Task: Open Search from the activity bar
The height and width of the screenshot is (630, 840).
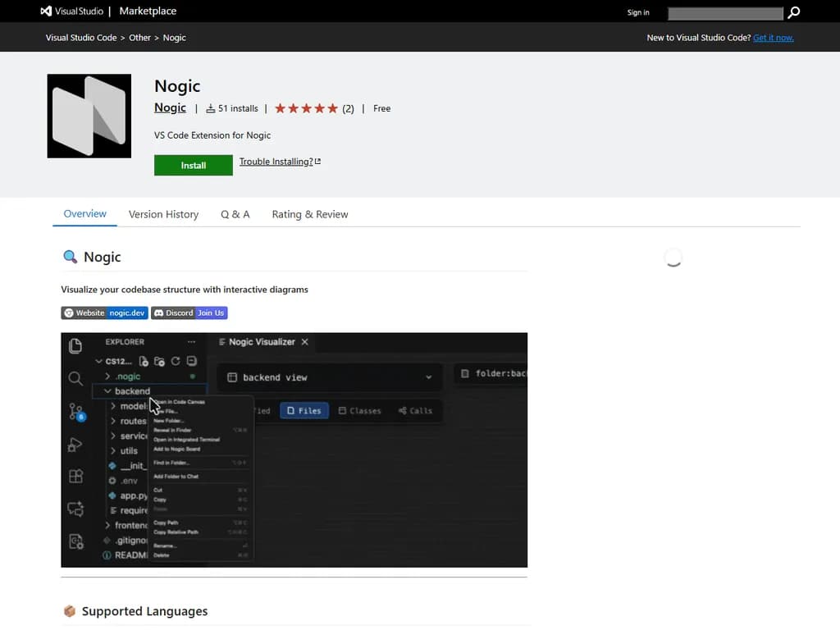Action: (75, 379)
